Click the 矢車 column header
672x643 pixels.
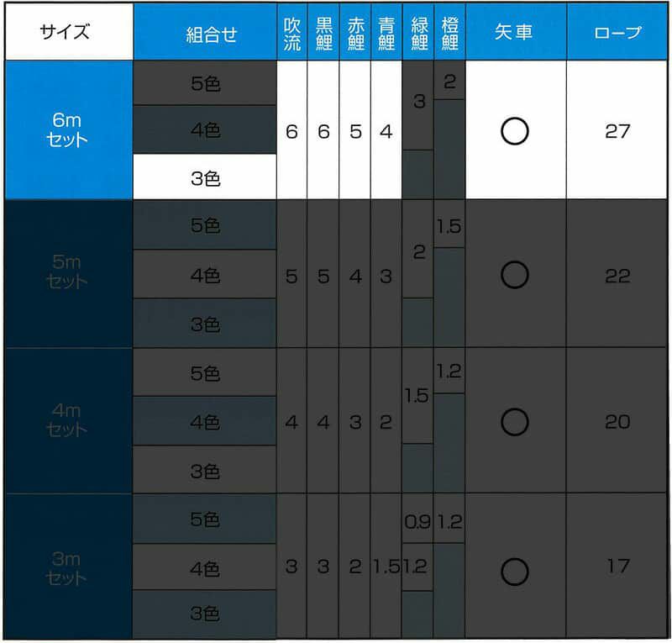[514, 34]
